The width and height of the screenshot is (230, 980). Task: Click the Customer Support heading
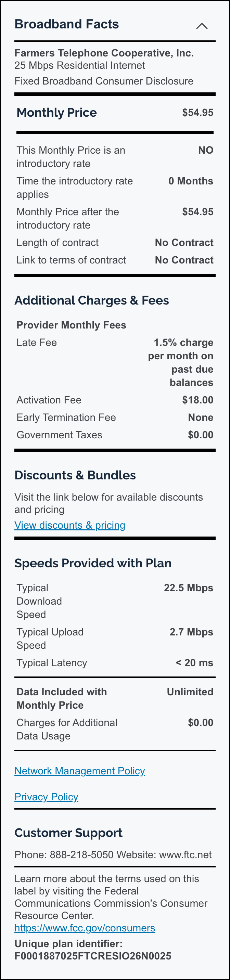click(x=68, y=833)
